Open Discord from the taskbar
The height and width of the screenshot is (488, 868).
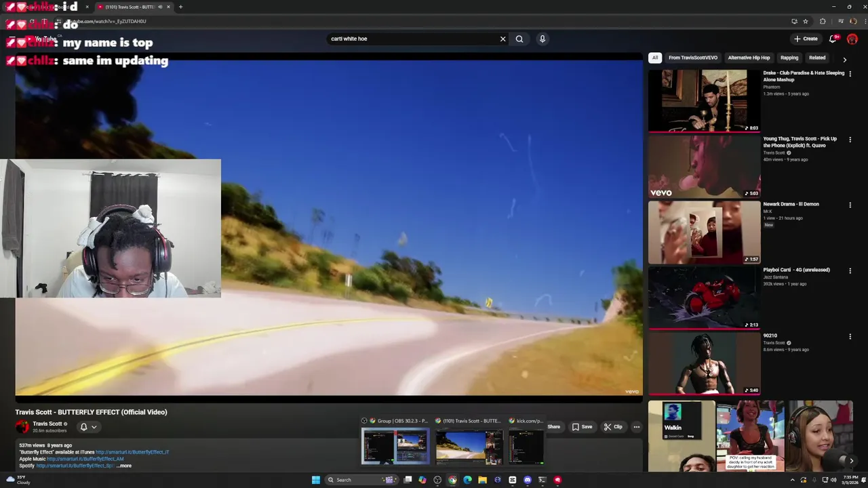click(527, 480)
